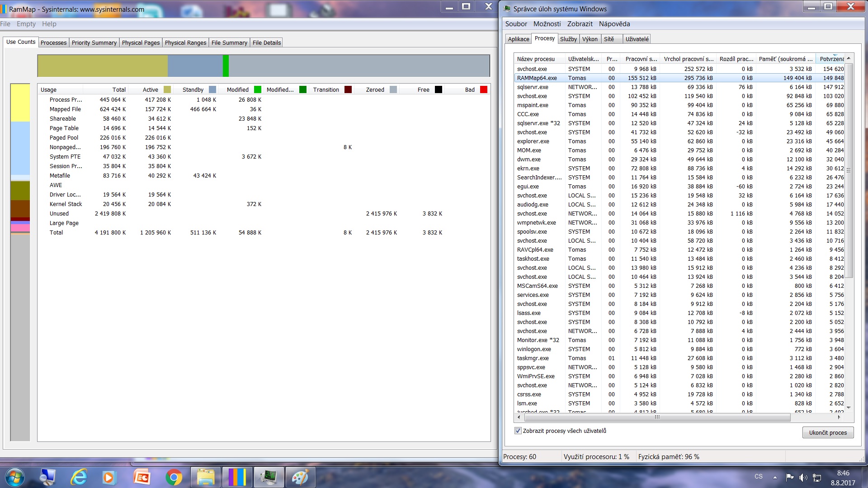Select mspaint.exe process row
868x488 pixels.
point(679,105)
